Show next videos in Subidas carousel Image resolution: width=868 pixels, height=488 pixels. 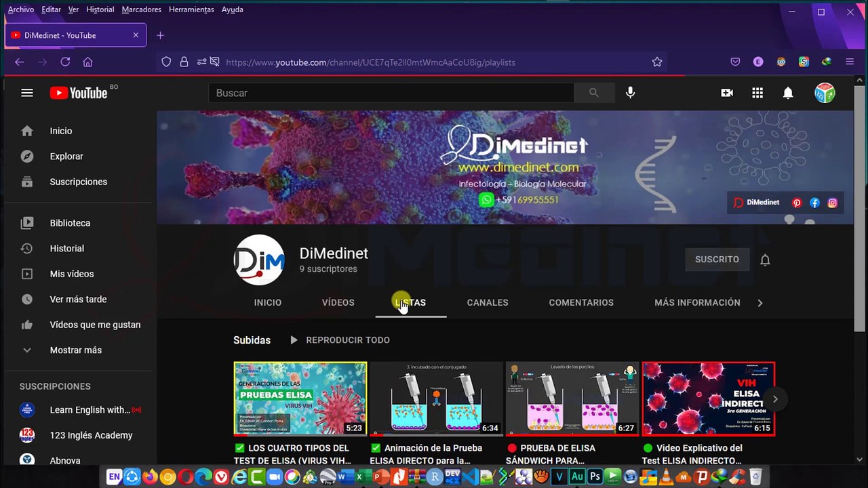pyautogui.click(x=775, y=399)
